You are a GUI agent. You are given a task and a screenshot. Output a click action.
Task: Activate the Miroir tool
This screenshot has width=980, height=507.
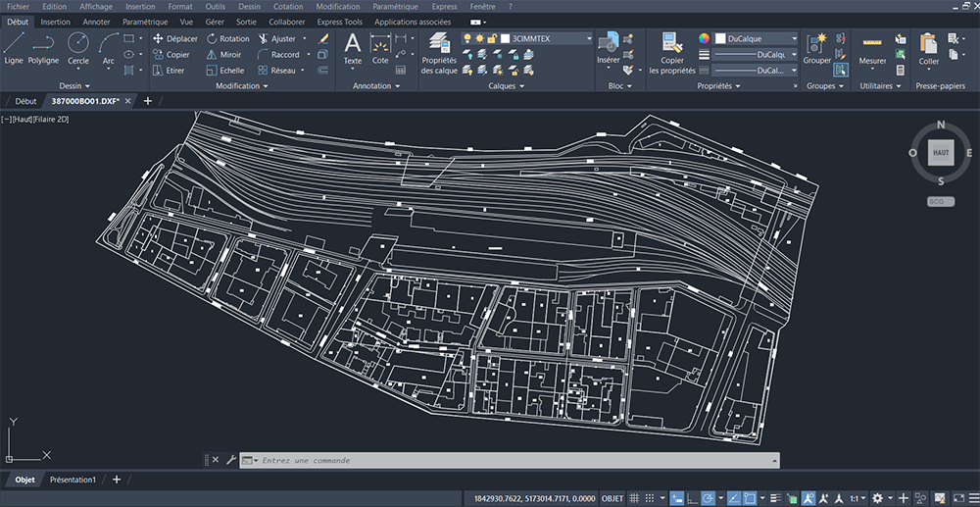[x=224, y=55]
